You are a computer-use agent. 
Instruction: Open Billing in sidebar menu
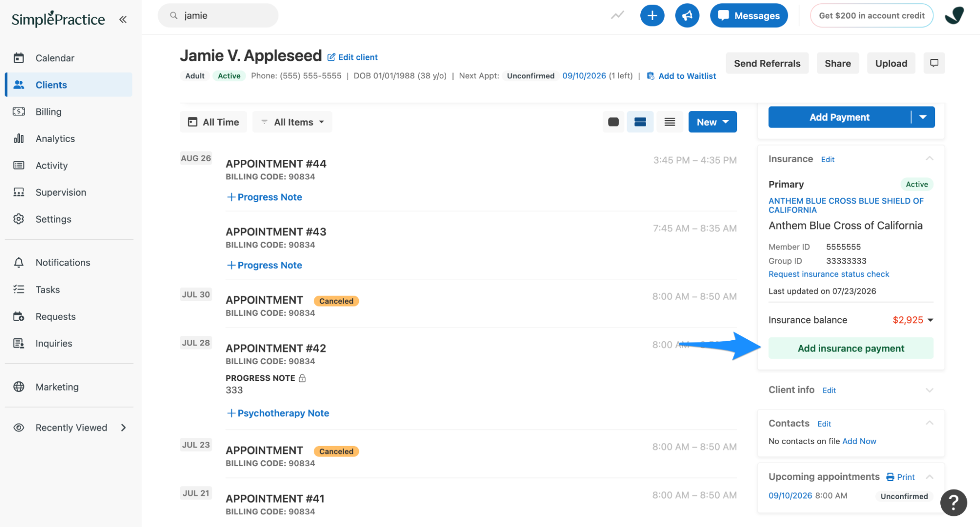coord(49,112)
